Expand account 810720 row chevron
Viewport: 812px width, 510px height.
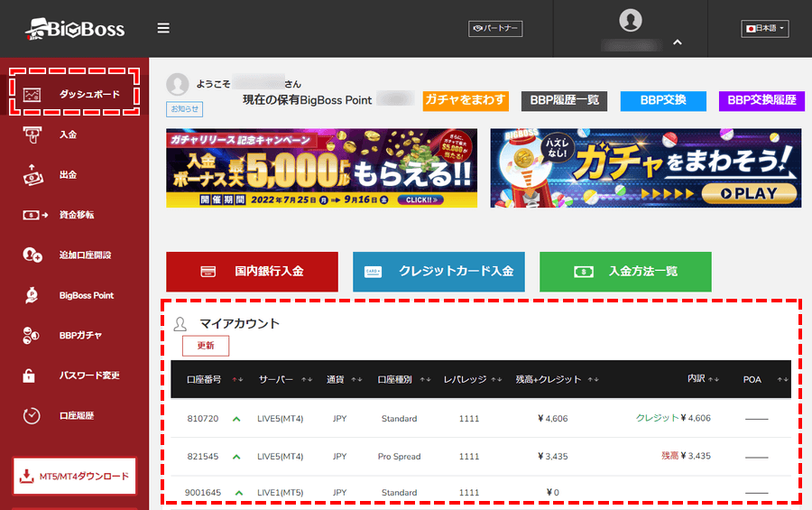[236, 419]
